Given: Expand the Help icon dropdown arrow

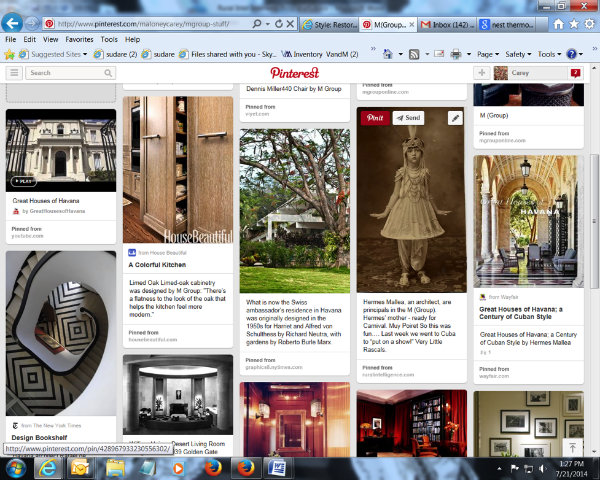Looking at the screenshot, I should pyautogui.click(x=580, y=54).
